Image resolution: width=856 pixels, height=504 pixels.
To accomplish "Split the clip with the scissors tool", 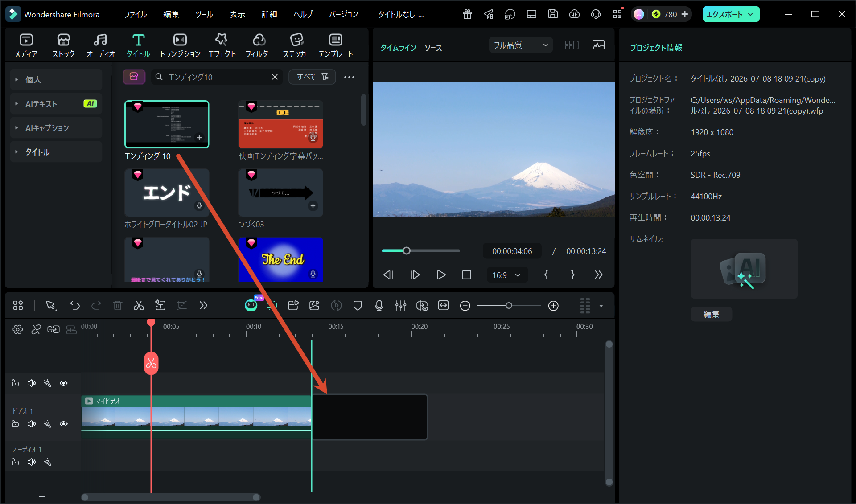I will click(x=139, y=306).
